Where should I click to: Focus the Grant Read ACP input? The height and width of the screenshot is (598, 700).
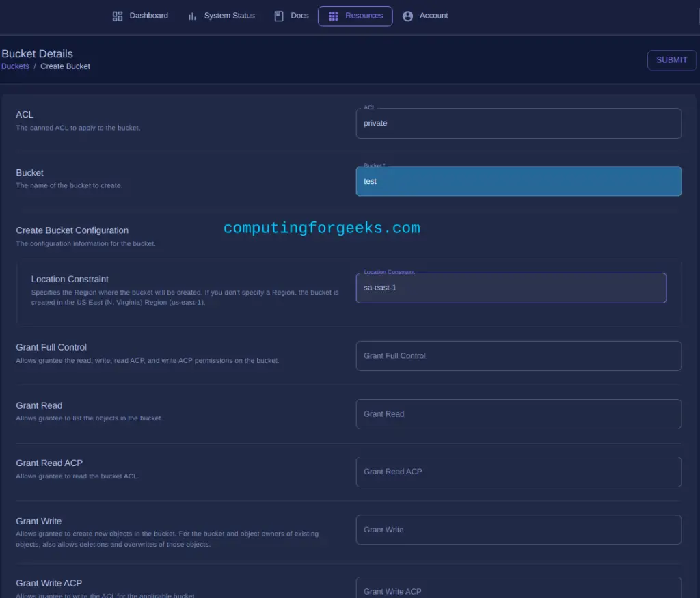point(518,472)
